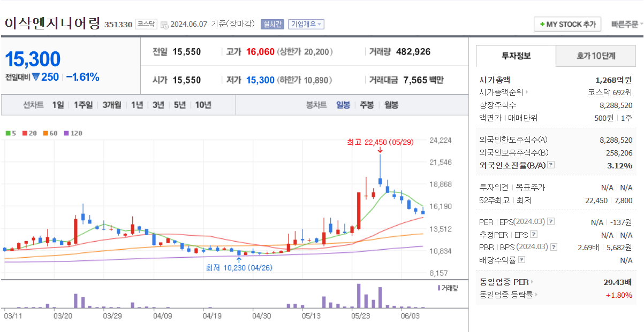Switch to the 호가 10단계 tab

[596, 56]
